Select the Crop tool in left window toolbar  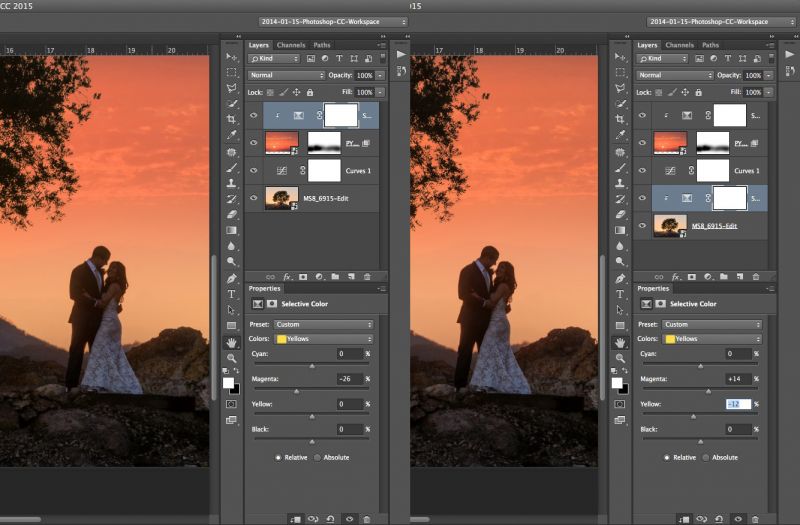click(x=231, y=119)
